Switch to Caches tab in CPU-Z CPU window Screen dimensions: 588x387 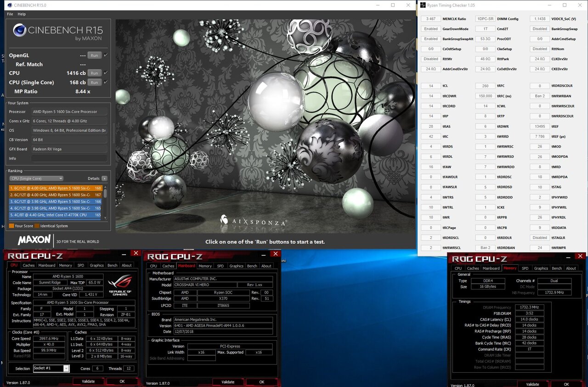[28, 265]
